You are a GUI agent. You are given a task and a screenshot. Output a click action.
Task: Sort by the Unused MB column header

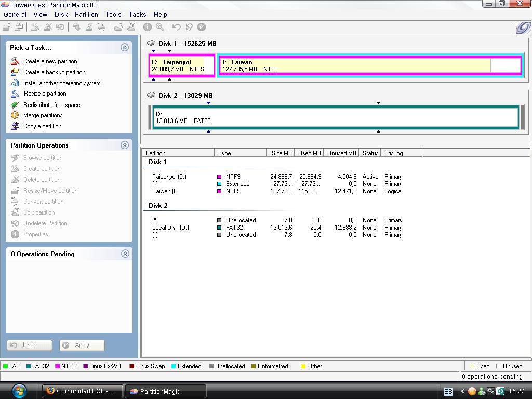tap(341, 153)
